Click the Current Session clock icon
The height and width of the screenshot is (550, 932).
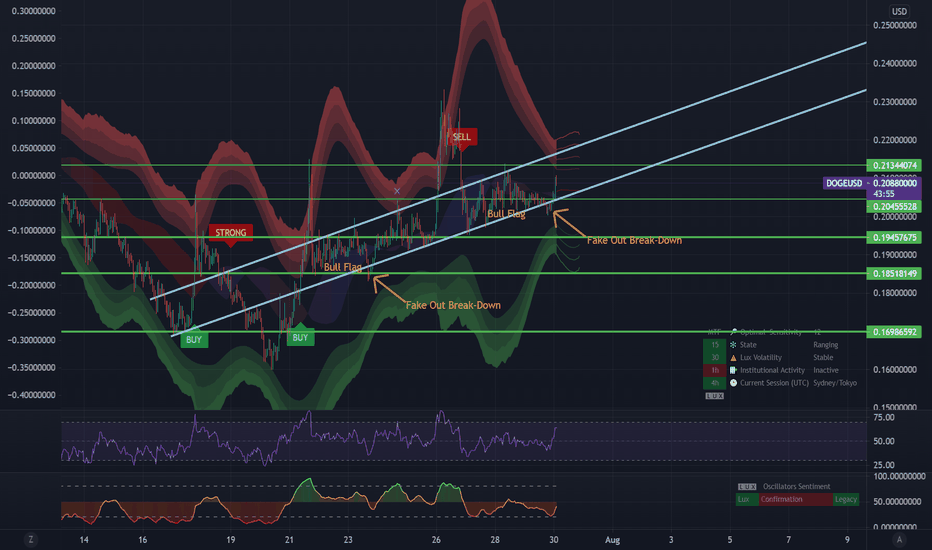coord(733,383)
